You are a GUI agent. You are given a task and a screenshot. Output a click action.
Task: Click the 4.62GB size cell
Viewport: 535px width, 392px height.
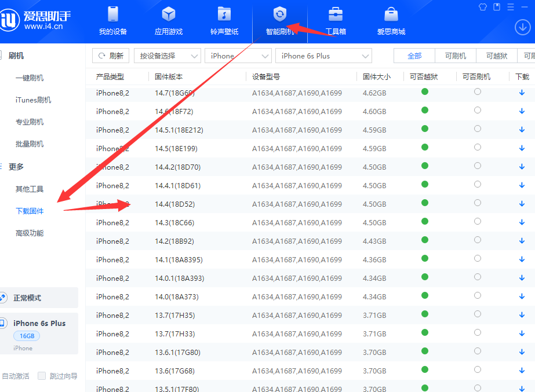374,93
